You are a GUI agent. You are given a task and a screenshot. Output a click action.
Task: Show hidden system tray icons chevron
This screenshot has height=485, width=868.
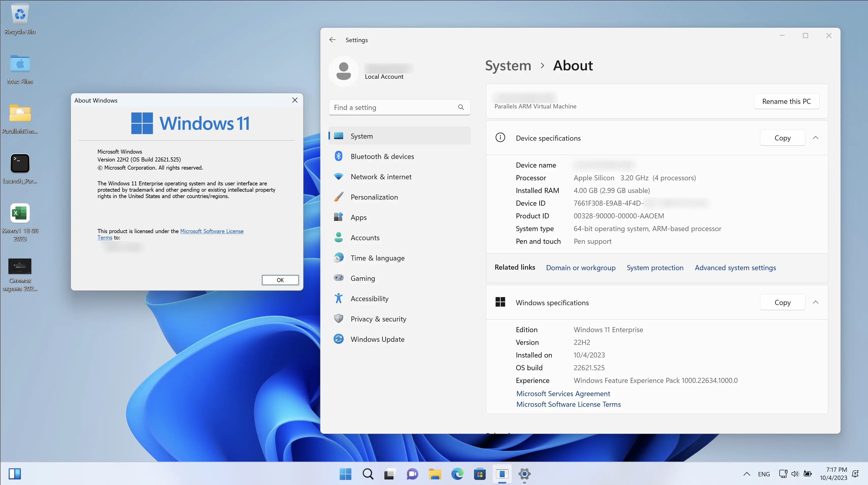(x=747, y=474)
